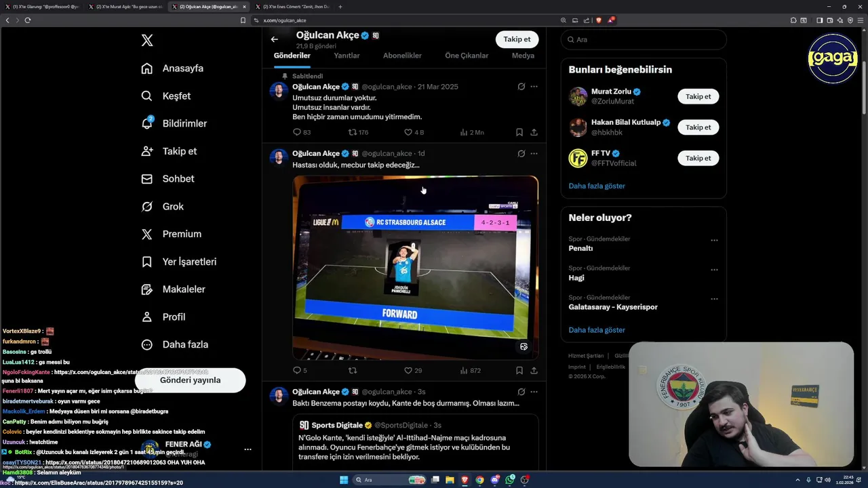
Task: Click Gönderi yayınla button
Action: pyautogui.click(x=190, y=380)
